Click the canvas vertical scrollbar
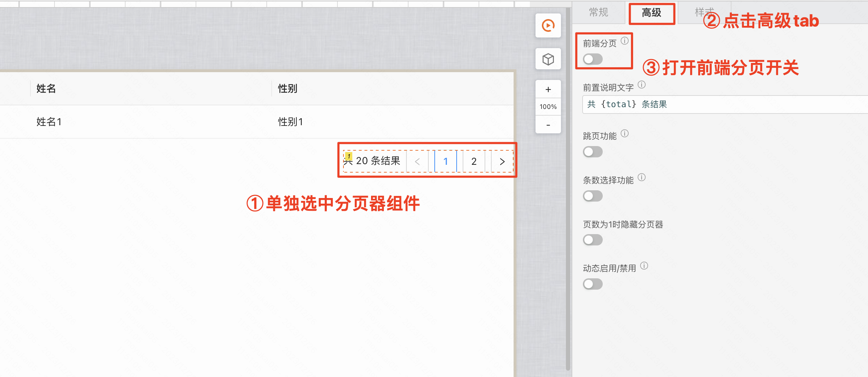This screenshot has width=868, height=377. click(x=568, y=188)
